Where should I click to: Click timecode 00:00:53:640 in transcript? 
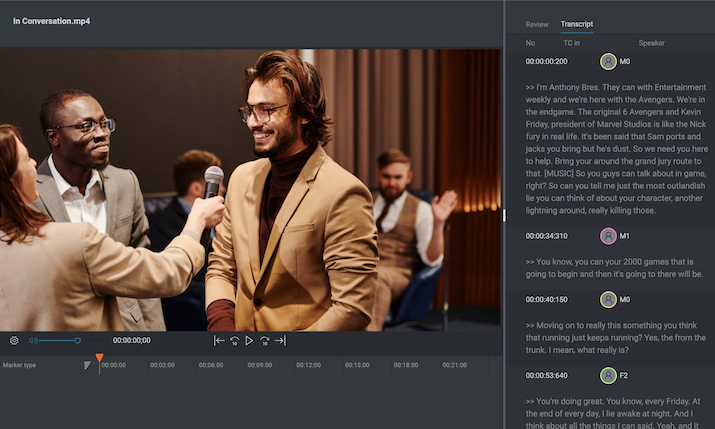coord(546,376)
